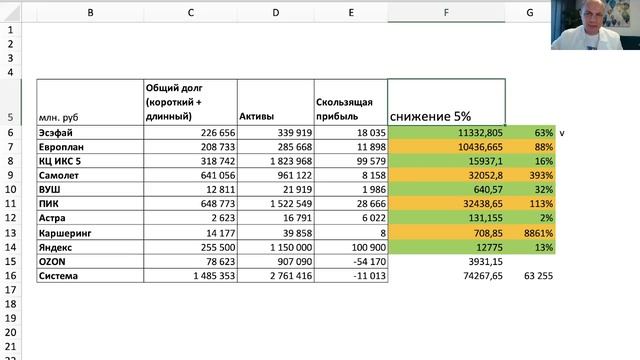Click the 'ПИК' company cell
The image size is (640, 360).
pos(90,204)
